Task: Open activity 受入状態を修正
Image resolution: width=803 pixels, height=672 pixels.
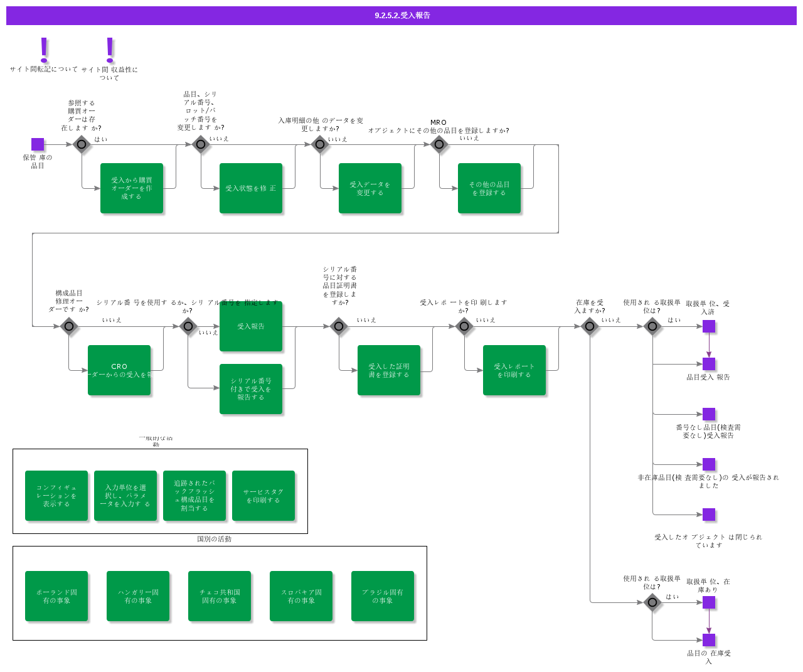Action: [251, 188]
